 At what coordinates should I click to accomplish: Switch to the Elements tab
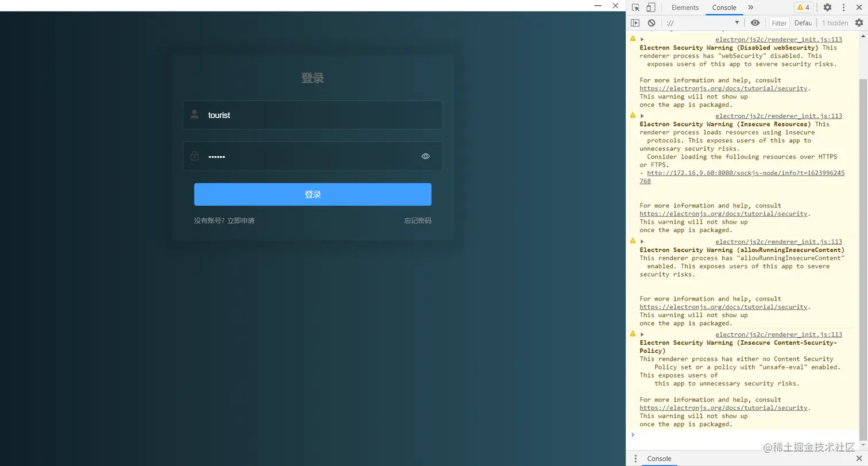pyautogui.click(x=685, y=7)
